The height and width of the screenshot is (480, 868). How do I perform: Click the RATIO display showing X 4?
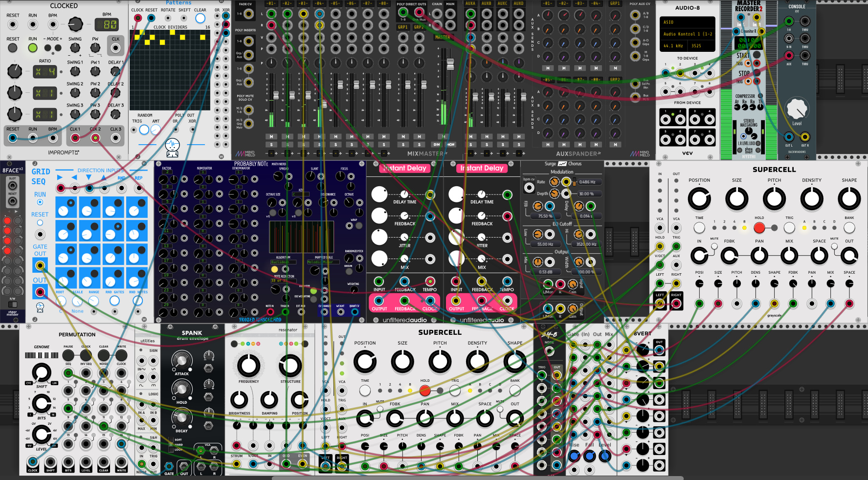45,72
